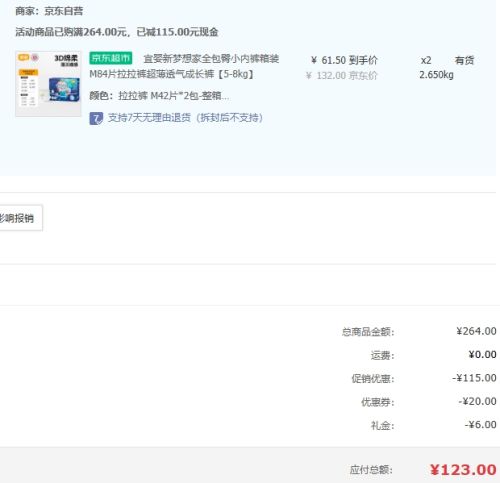
Task: Click the 商家 京东自营 seller label
Action: pyautogui.click(x=49, y=11)
